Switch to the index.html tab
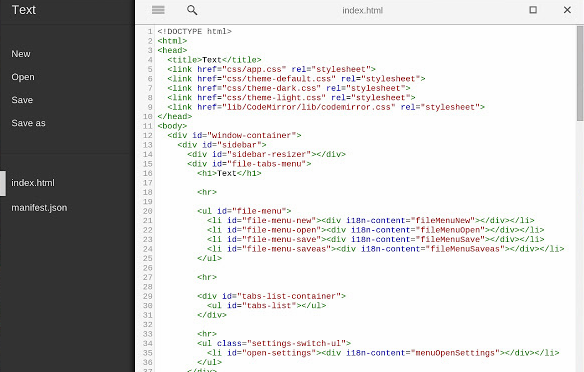This screenshot has height=372, width=584. click(x=33, y=183)
